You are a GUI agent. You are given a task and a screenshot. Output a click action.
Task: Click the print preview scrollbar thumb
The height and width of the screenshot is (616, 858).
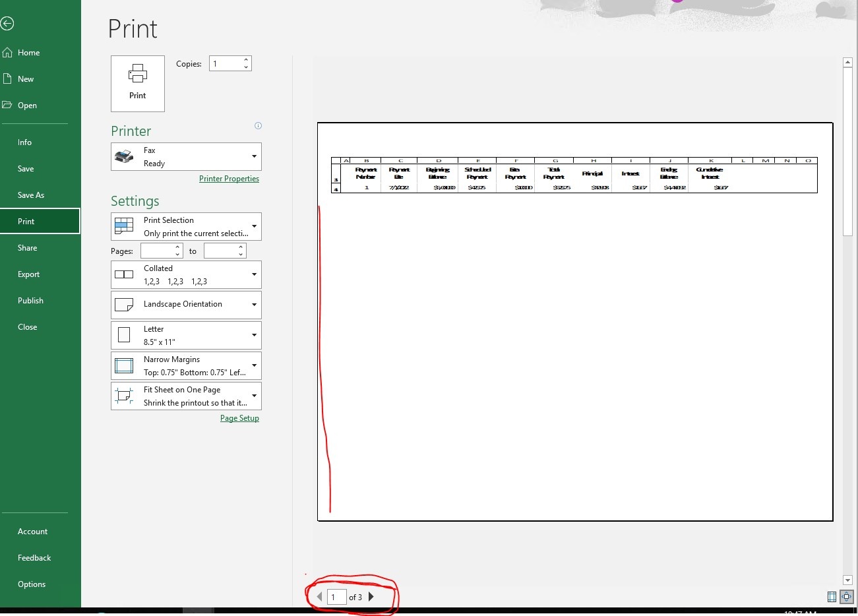pyautogui.click(x=848, y=151)
